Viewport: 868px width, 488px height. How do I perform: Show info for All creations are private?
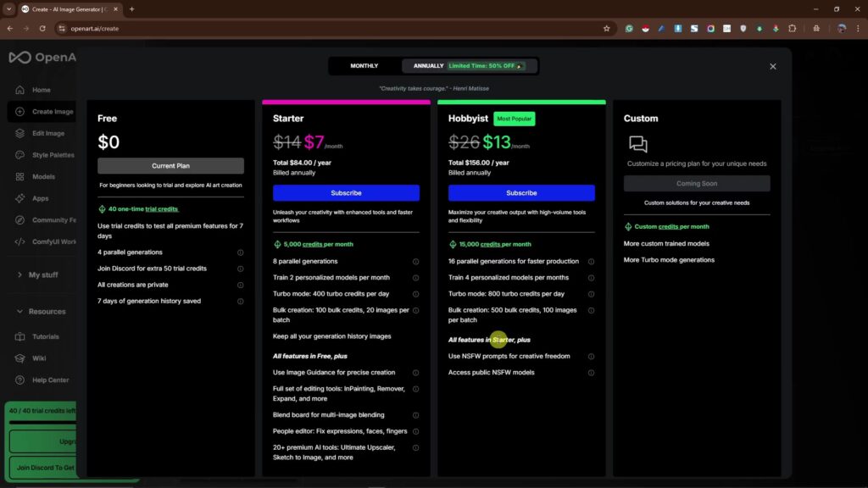click(x=240, y=285)
